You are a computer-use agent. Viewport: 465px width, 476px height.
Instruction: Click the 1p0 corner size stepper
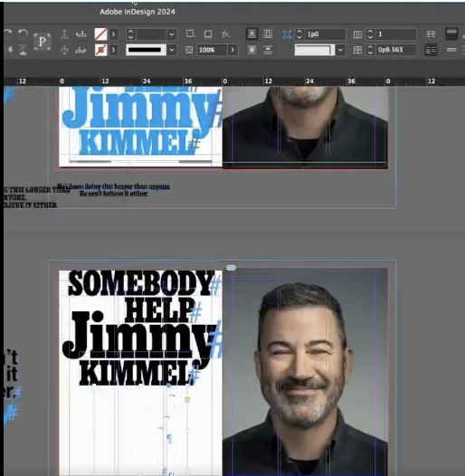pyautogui.click(x=299, y=34)
